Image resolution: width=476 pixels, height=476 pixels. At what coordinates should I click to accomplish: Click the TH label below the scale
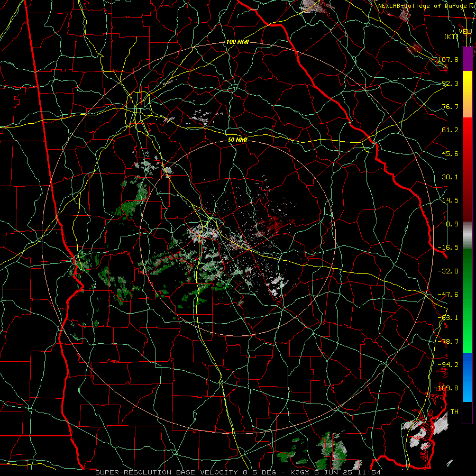tap(454, 412)
